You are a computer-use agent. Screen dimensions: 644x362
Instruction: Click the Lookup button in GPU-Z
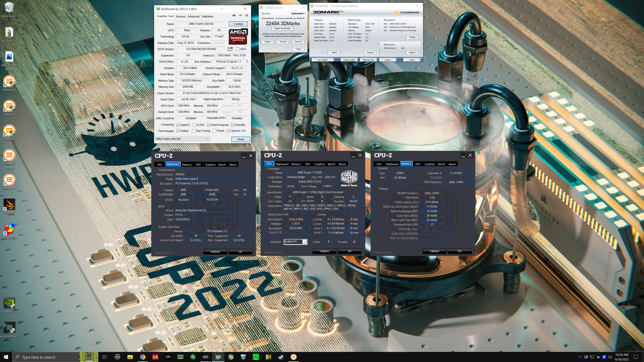coord(238,24)
